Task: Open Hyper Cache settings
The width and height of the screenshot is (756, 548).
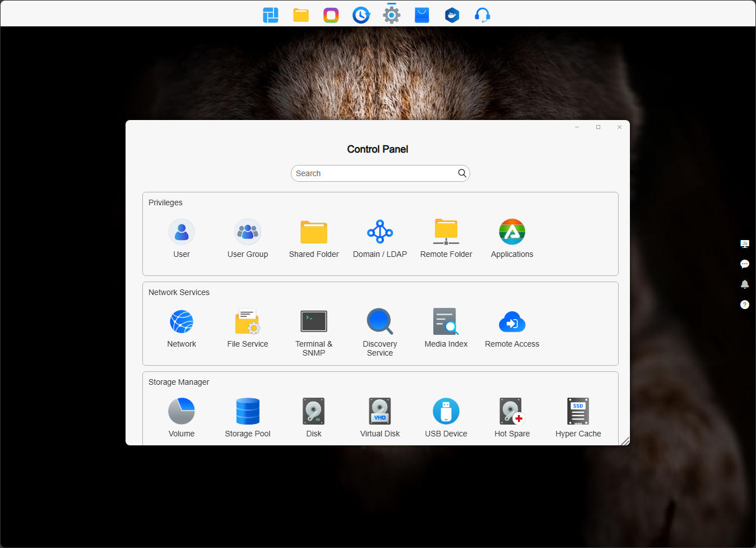Action: pyautogui.click(x=578, y=411)
